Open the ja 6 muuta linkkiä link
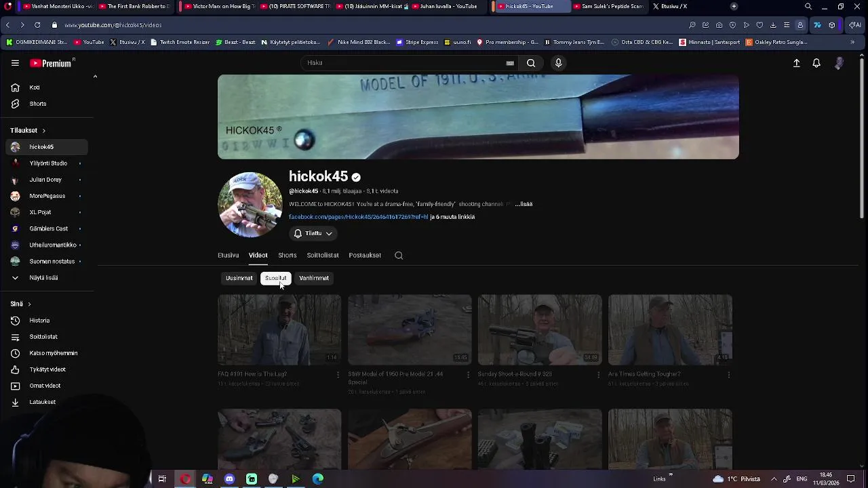This screenshot has height=488, width=868. [x=452, y=217]
